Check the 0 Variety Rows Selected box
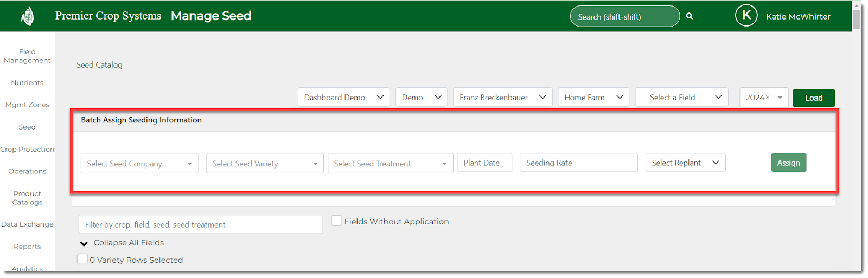Screen dimensions: 868x278 pos(82,259)
